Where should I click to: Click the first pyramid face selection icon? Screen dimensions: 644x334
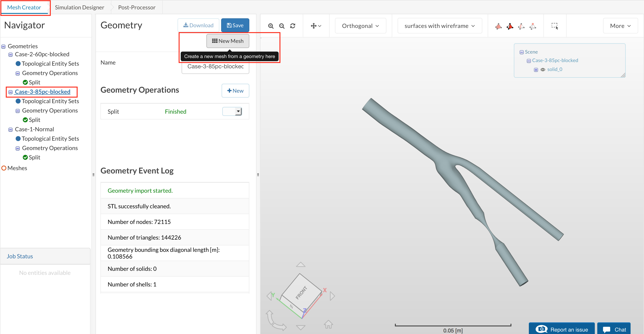498,26
